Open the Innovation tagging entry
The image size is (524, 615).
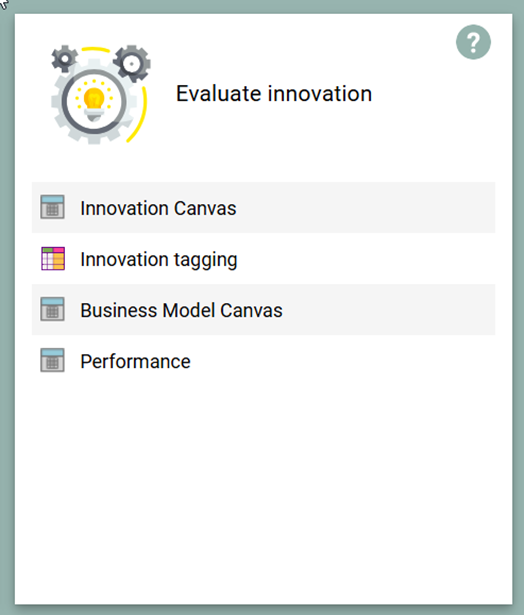tap(159, 259)
